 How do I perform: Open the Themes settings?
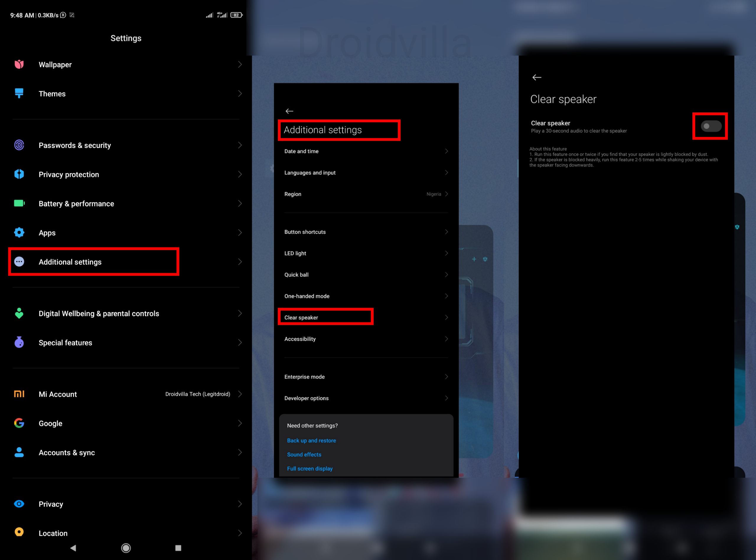tap(126, 94)
